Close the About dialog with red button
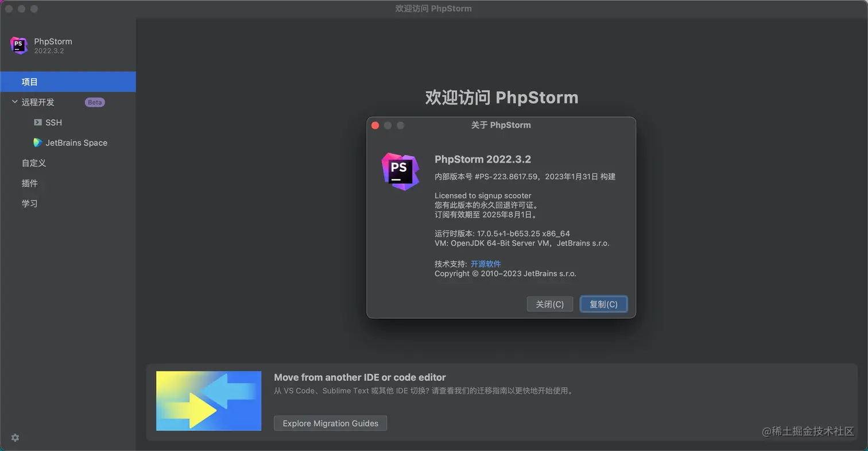The height and width of the screenshot is (451, 868). (x=375, y=125)
